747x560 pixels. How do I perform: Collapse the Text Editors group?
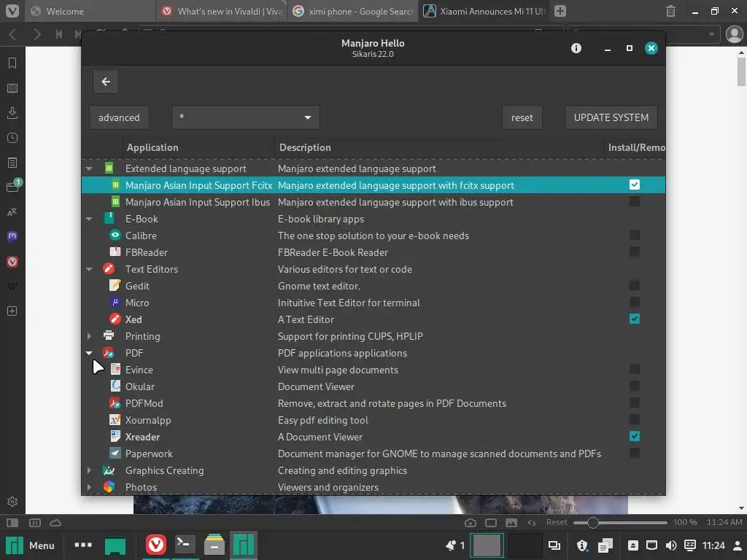(x=89, y=269)
